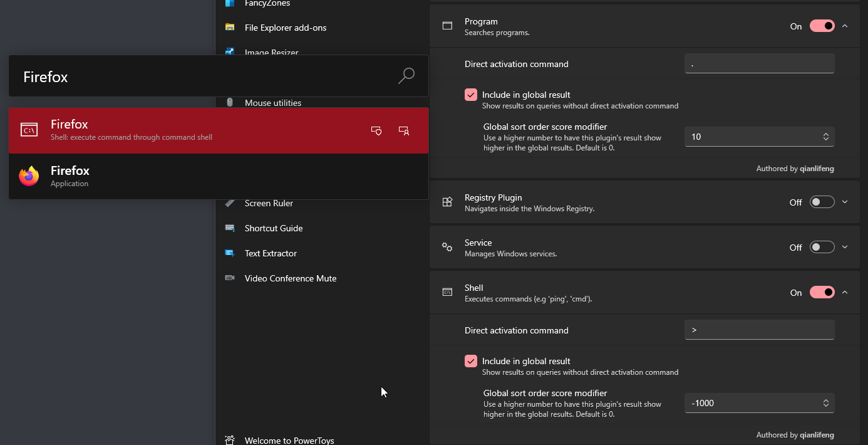Collapse the Program plugin section
Screen dimensions: 868x445
coord(845,26)
